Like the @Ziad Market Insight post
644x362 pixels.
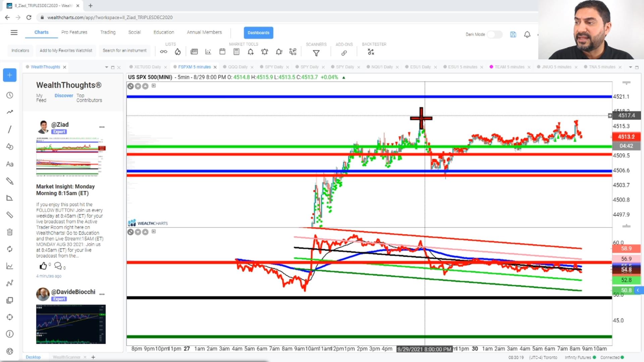point(43,266)
